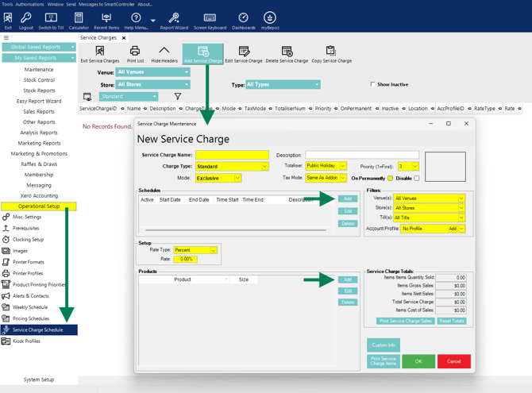532x393 pixels.
Task: Select Service Charge Schedule in sidebar
Action: click(x=39, y=329)
